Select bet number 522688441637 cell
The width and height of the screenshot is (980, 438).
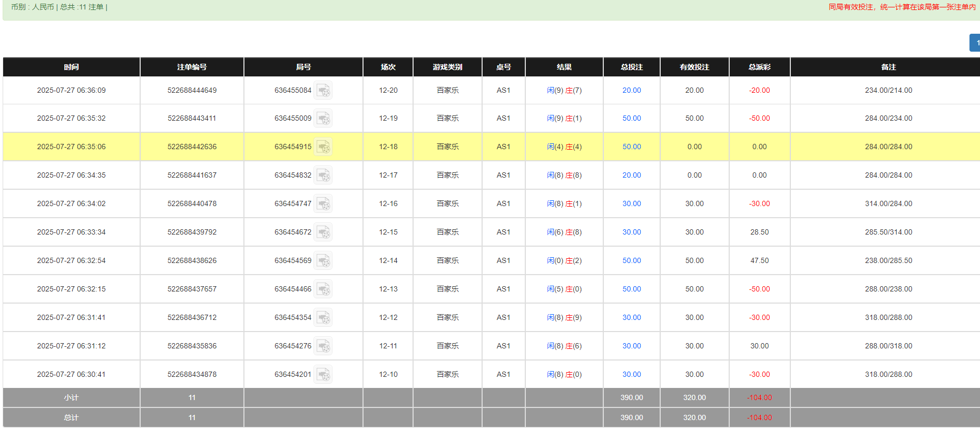click(192, 176)
